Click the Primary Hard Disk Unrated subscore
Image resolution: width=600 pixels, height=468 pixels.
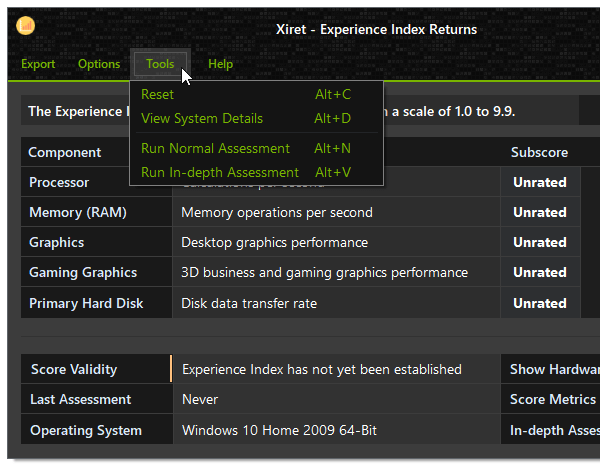[x=540, y=303]
